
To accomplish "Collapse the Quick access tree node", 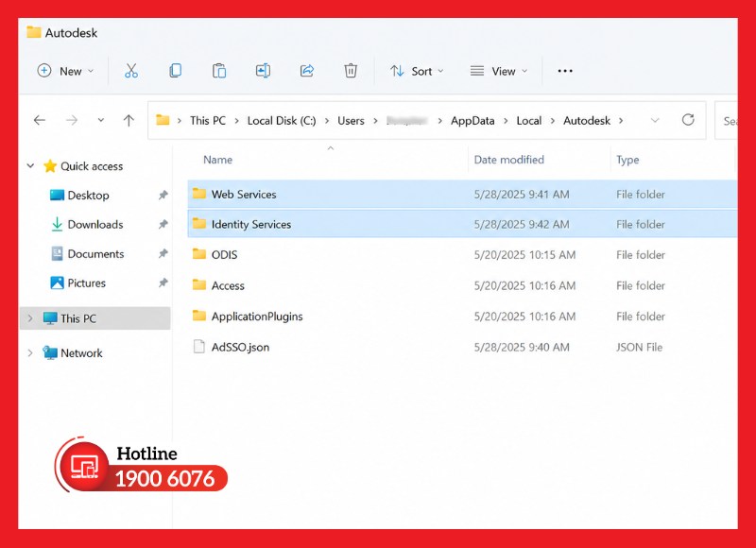I will pyautogui.click(x=30, y=165).
